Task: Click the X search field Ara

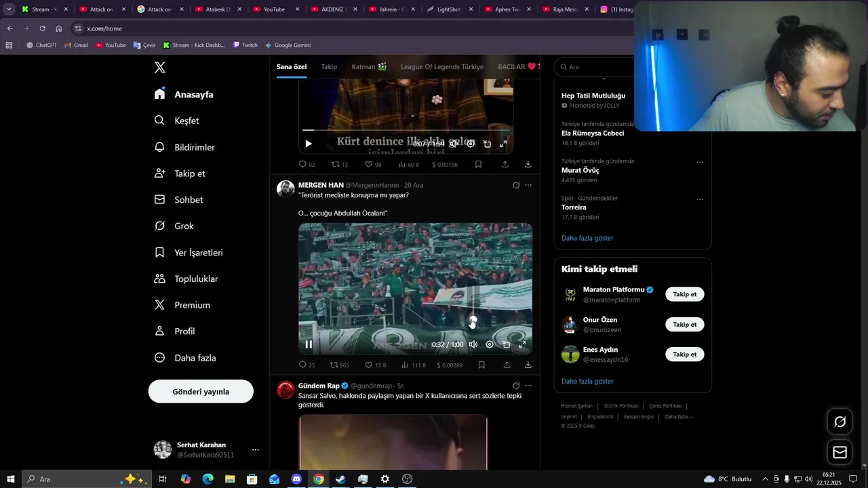Action: tap(595, 67)
